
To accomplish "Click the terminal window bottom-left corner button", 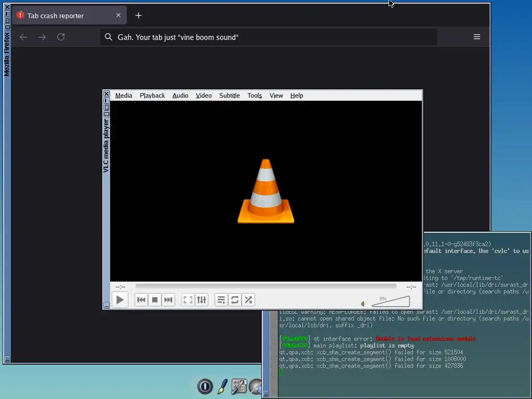I will click(x=266, y=394).
